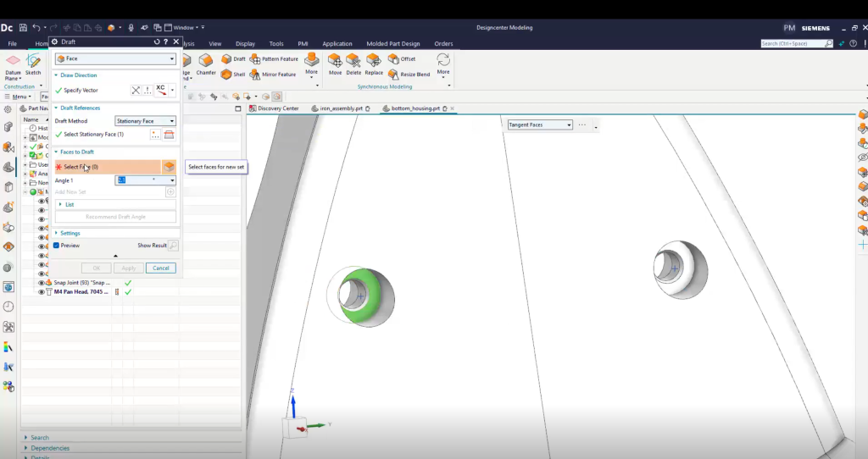Hide the M4 Pan Head item
This screenshot has height=459, width=868.
(41, 292)
